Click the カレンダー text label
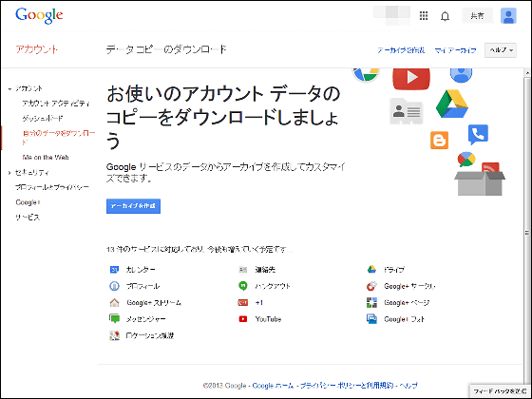532x399 pixels. 141,270
